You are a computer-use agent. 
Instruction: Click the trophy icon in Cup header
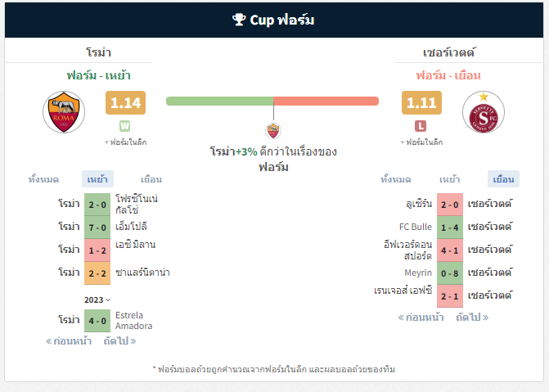click(239, 20)
